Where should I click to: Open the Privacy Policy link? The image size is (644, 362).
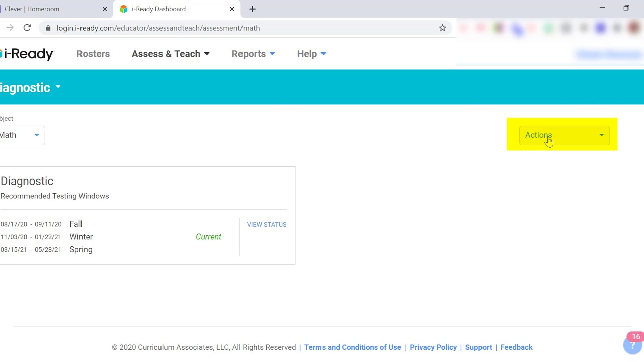pos(433,347)
